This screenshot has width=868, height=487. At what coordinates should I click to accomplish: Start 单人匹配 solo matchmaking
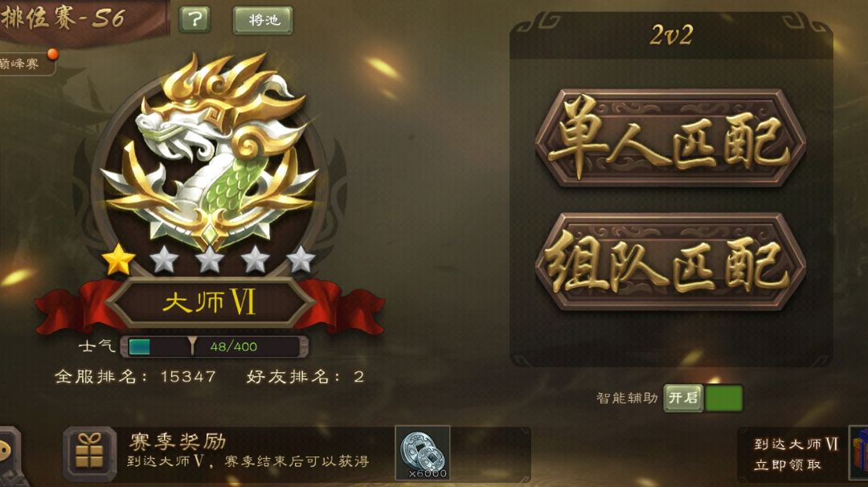(670, 137)
